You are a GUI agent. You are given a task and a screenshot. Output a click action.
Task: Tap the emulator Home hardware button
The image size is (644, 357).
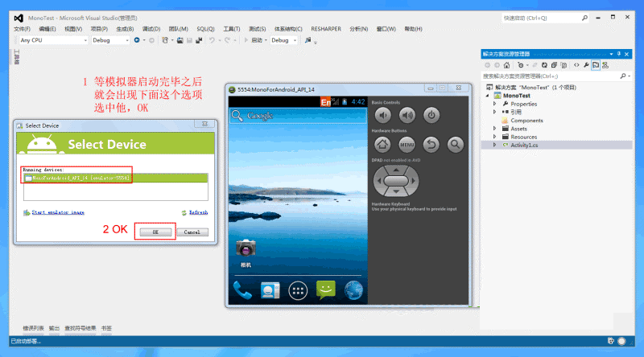382,145
